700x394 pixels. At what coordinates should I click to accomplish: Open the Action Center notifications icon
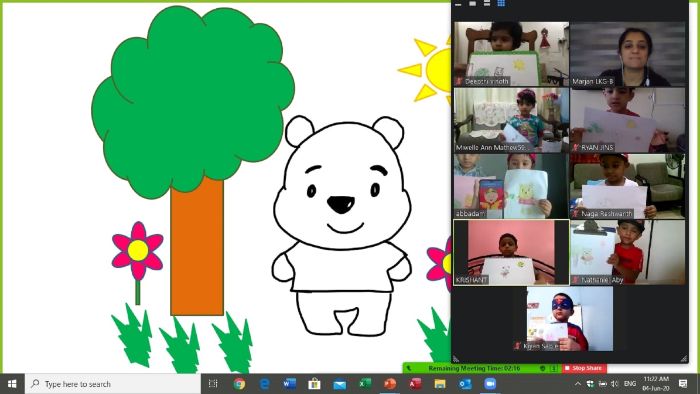click(683, 384)
